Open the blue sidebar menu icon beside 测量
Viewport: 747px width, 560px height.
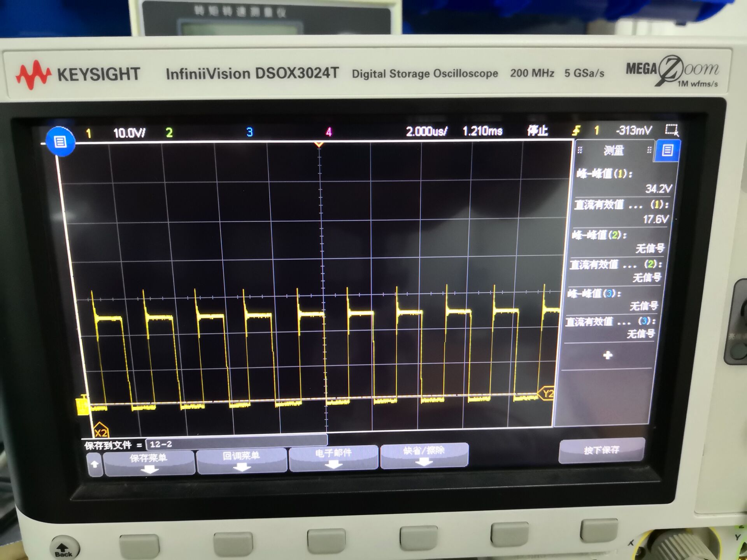click(668, 150)
